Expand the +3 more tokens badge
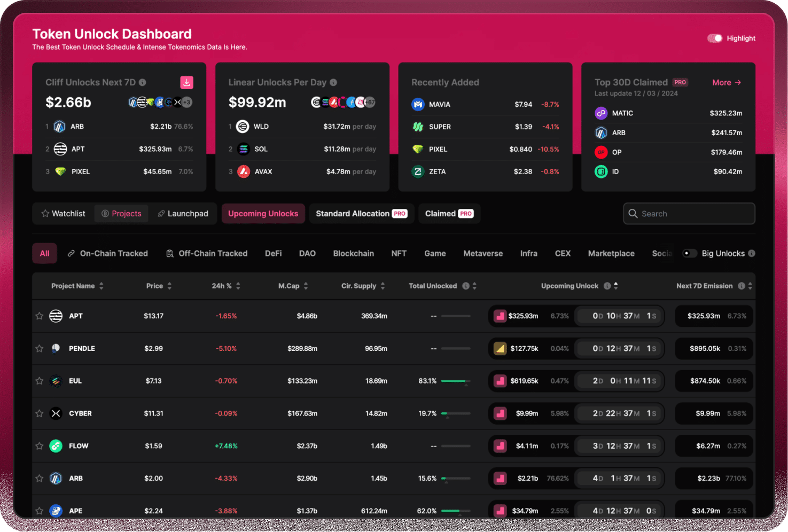Screen dimensions: 788x532 (186, 102)
